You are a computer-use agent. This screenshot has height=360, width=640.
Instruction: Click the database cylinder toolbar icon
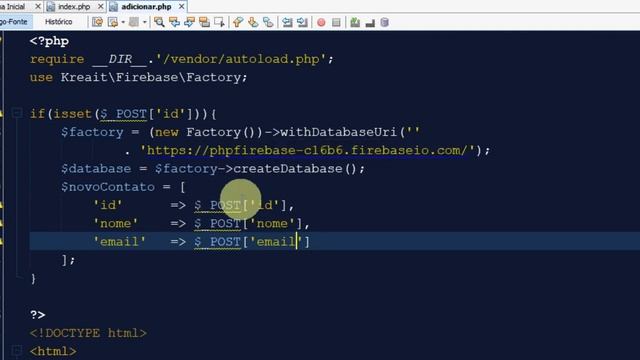click(x=384, y=22)
